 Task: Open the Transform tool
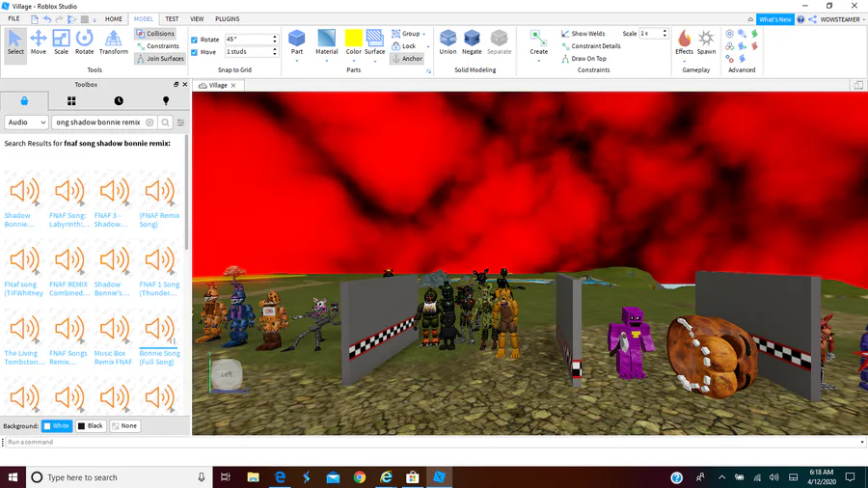coord(114,42)
